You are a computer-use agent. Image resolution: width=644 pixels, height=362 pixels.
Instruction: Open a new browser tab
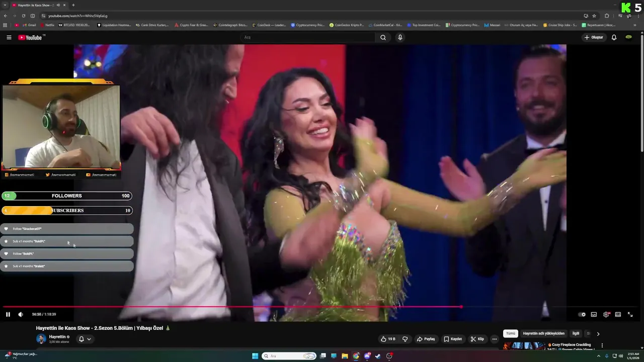tap(73, 5)
